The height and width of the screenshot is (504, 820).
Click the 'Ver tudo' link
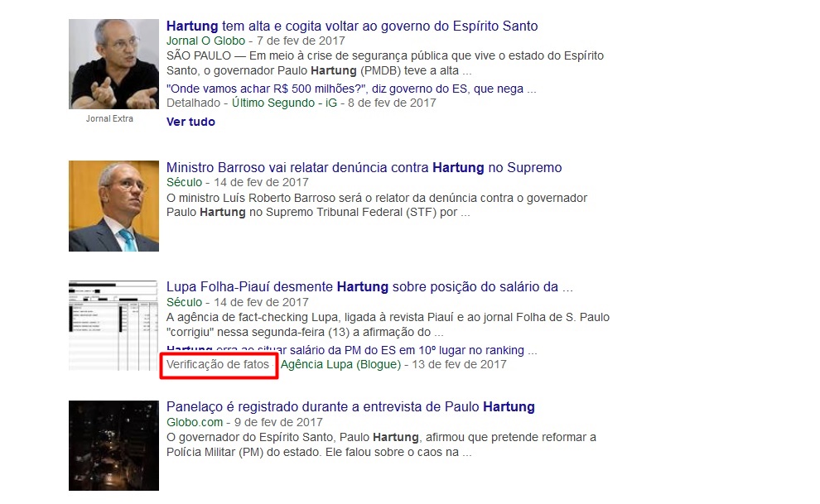[x=191, y=122]
